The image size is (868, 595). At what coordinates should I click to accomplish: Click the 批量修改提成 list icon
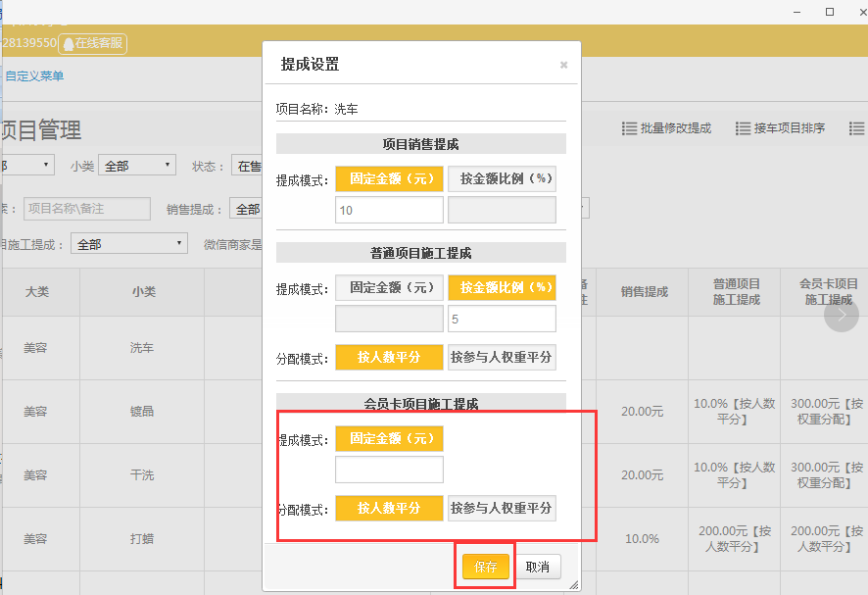click(x=630, y=128)
